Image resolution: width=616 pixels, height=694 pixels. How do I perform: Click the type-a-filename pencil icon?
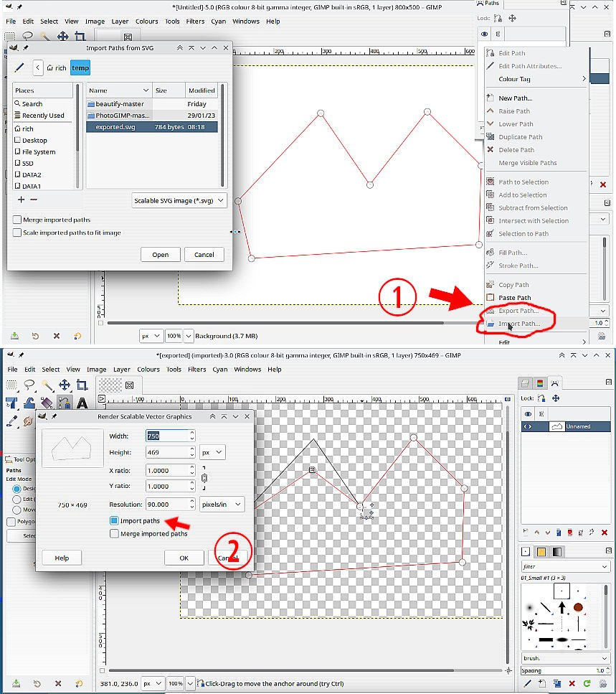click(x=19, y=67)
